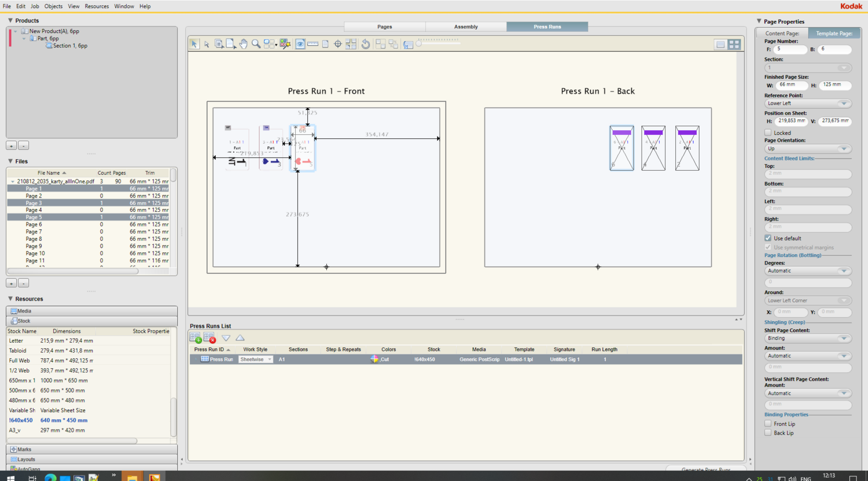Image resolution: width=868 pixels, height=481 pixels.
Task: Click the crosshair registration target icon
Action: click(x=338, y=44)
